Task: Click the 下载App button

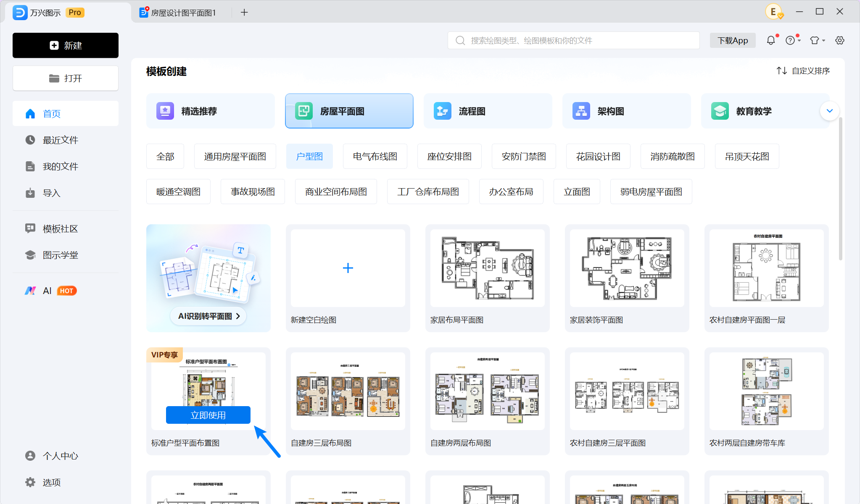Action: [x=733, y=40]
